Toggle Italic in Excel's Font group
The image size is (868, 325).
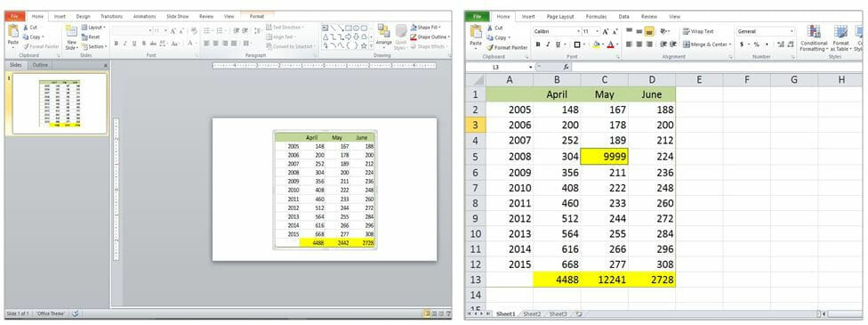548,45
